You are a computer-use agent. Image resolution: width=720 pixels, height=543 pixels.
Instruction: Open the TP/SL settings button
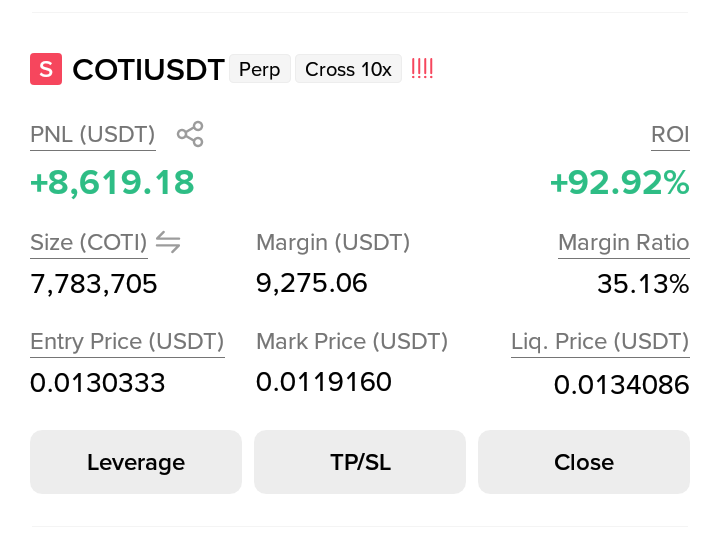(360, 462)
